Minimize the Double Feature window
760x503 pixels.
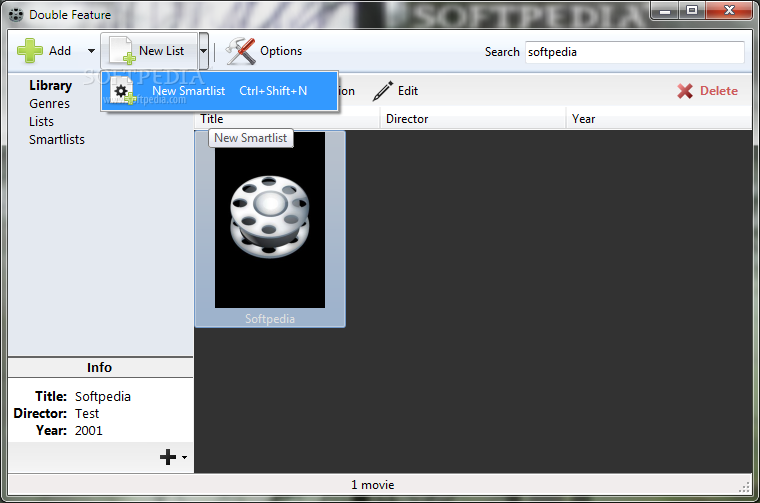(665, 11)
